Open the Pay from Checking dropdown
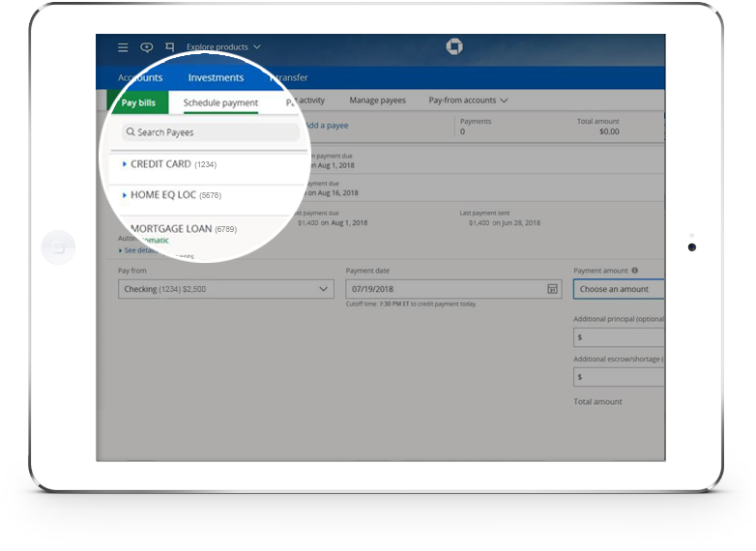The image size is (756, 551). 226,289
